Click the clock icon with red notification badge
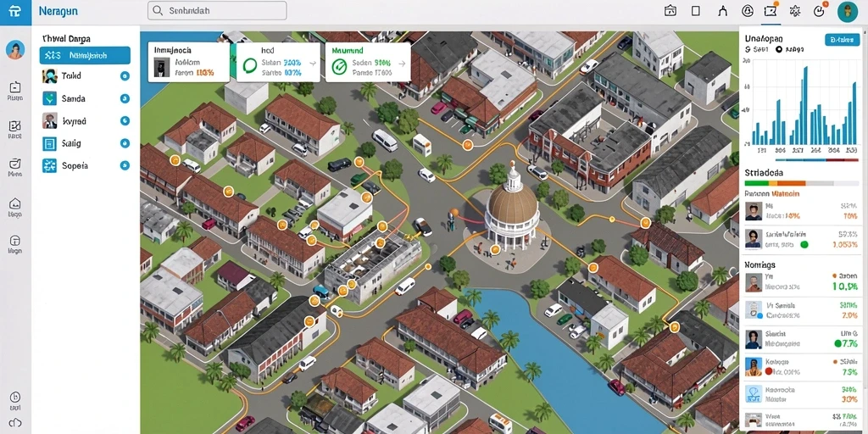Screen dimensions: 868x434 820,11
